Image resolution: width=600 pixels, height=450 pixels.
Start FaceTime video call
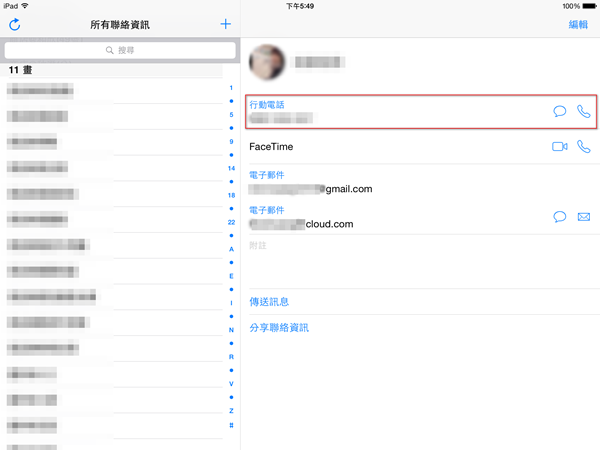pyautogui.click(x=559, y=147)
